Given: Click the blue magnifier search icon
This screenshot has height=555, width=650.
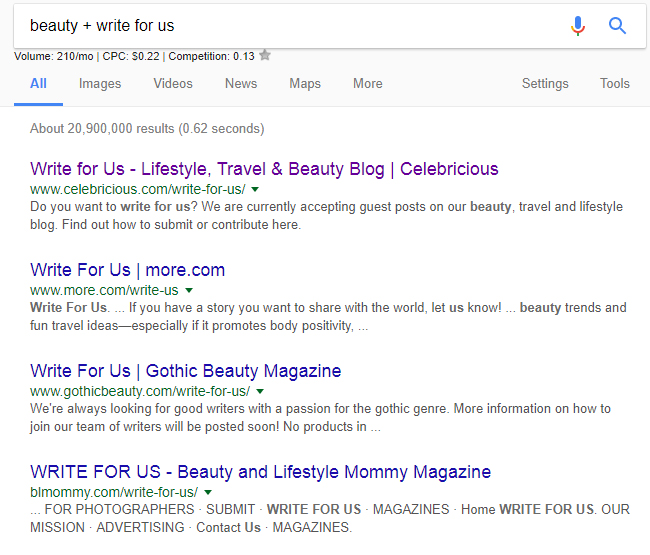Looking at the screenshot, I should [x=617, y=26].
